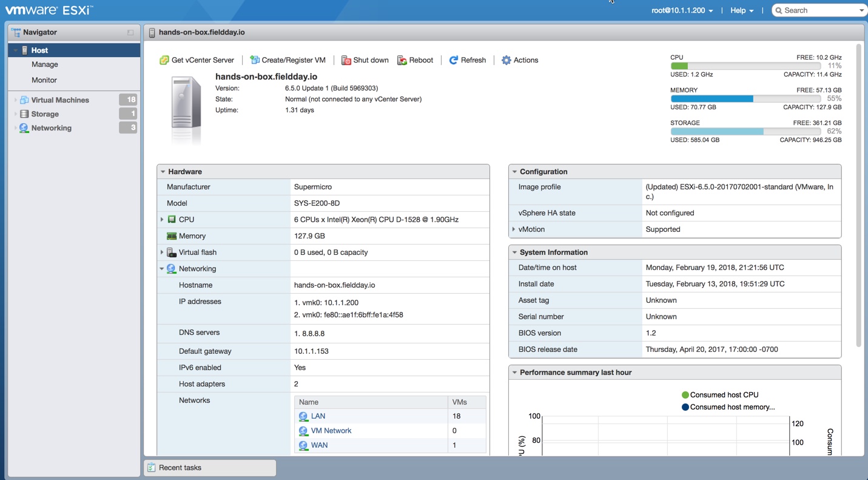Minimize the Navigator panel with its collapse icon
This screenshot has width=868, height=480.
[130, 32]
